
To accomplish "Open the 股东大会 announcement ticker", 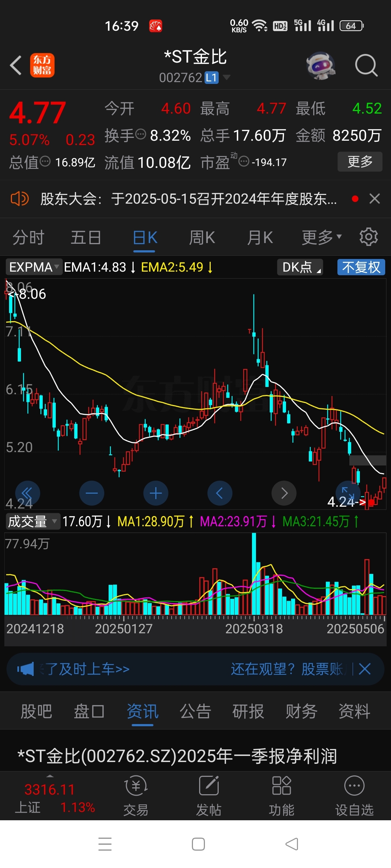I will [189, 199].
